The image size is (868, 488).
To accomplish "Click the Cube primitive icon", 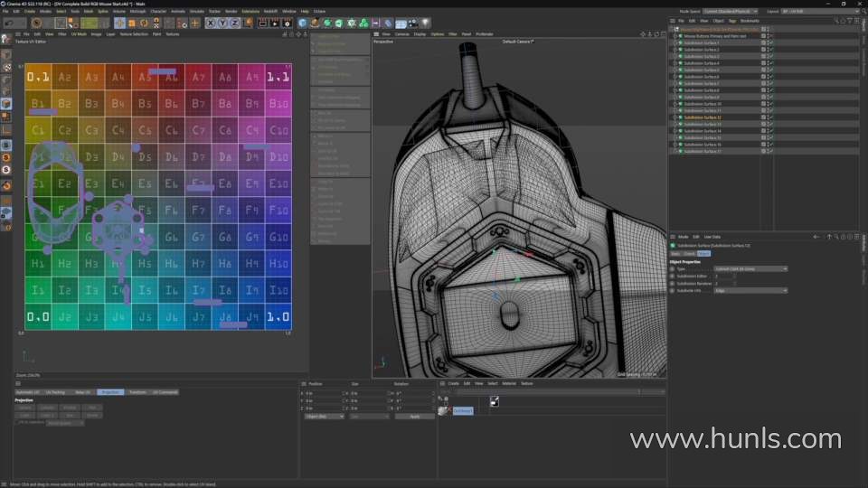I will pos(303,23).
